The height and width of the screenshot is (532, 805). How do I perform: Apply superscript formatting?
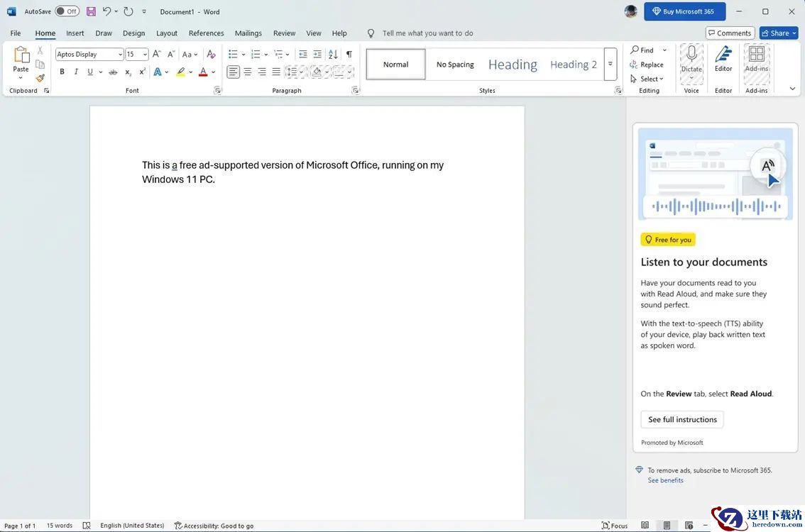click(142, 72)
